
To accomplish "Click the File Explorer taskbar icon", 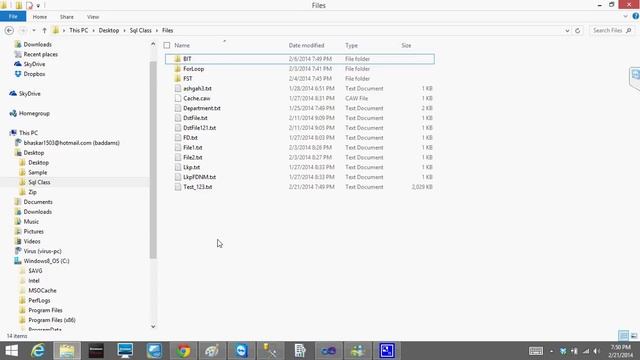I will [67, 351].
